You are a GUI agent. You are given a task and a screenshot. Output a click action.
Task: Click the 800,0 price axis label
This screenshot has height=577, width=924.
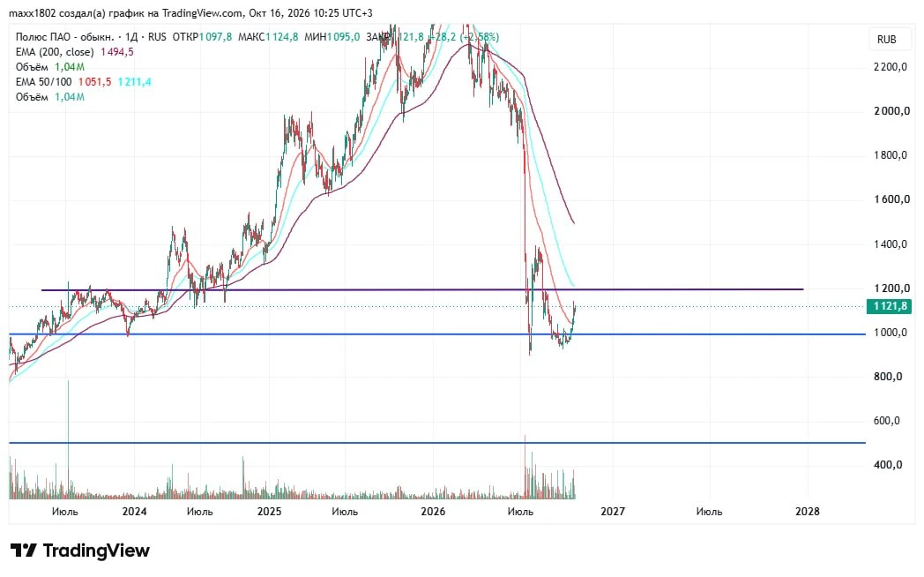coord(888,377)
